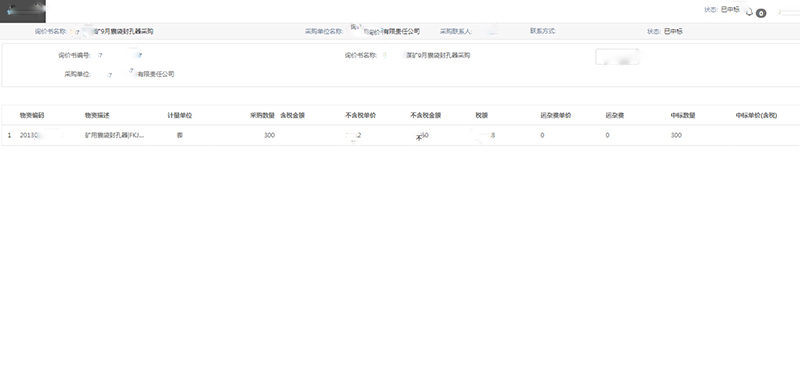Image resolution: width=800 pixels, height=375 pixels.
Task: Select the 计量单位 column header
Action: tap(180, 115)
